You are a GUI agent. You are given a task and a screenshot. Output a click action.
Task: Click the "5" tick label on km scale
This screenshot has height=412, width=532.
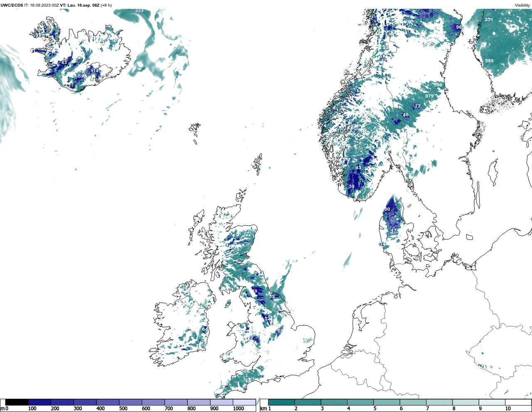tap(375, 409)
